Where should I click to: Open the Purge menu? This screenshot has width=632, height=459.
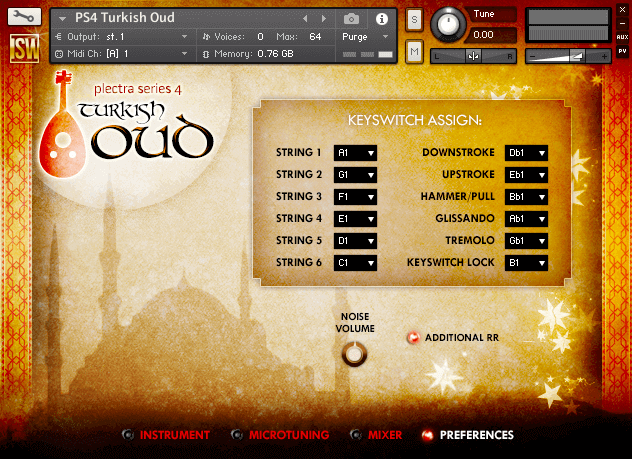point(365,37)
